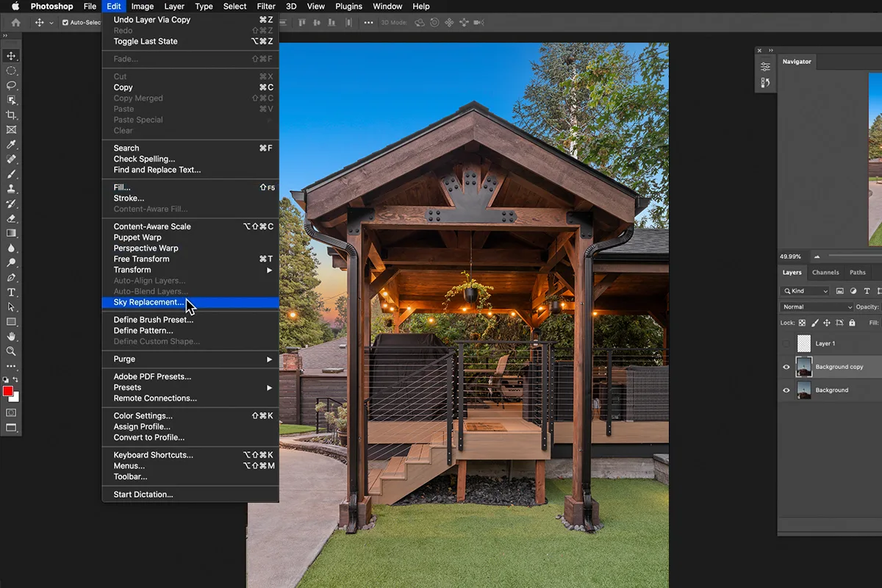882x588 pixels.
Task: Select the Background layer thumbnail
Action: [x=804, y=390]
